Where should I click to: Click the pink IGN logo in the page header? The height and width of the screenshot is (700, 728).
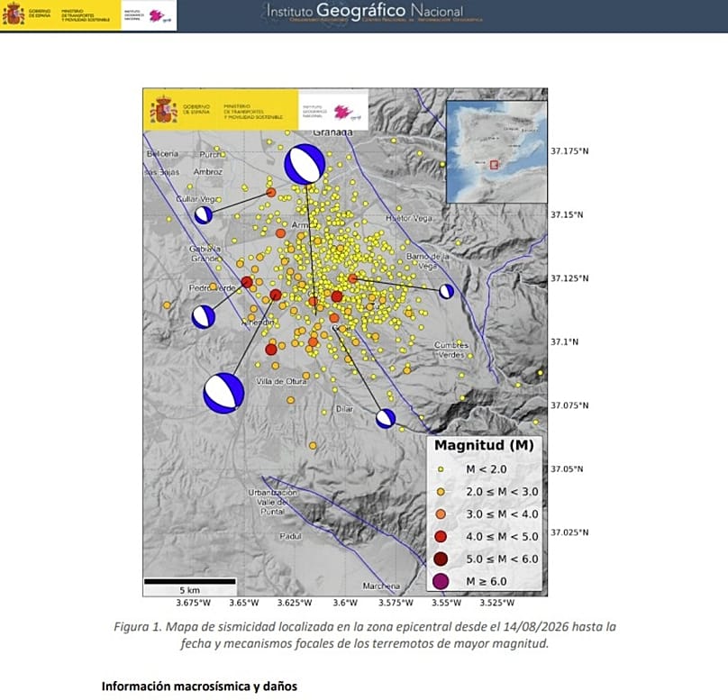[x=157, y=16]
